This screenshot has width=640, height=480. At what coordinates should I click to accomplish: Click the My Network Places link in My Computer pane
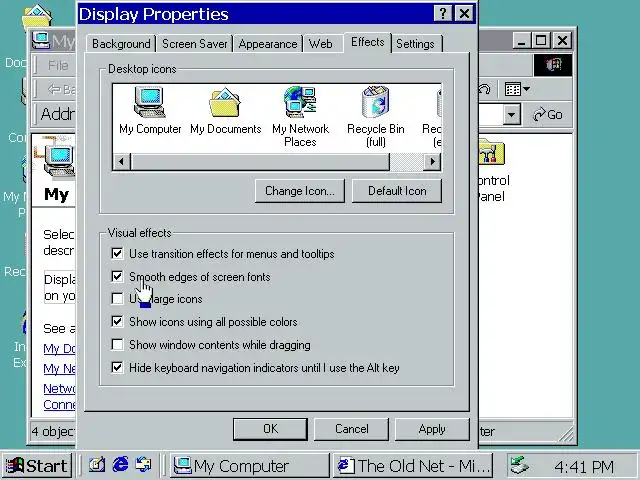(x=59, y=369)
